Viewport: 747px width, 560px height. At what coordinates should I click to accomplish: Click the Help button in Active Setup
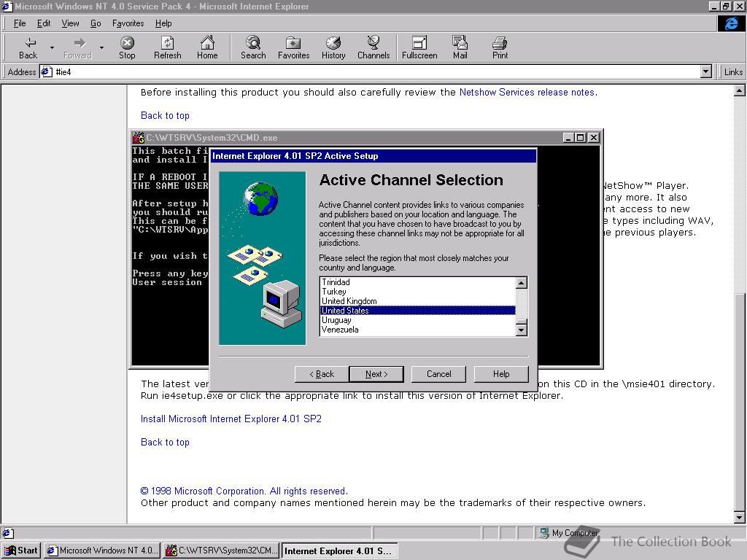501,374
